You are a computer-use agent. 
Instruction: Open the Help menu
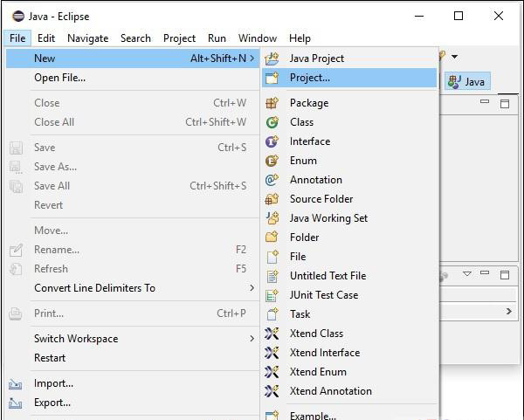point(300,38)
